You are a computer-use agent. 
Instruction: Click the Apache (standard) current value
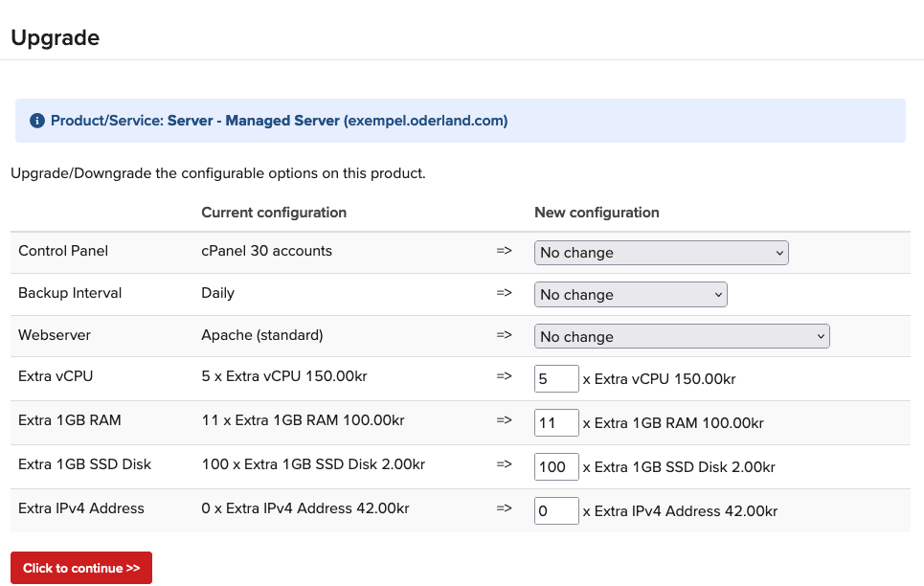262,335
